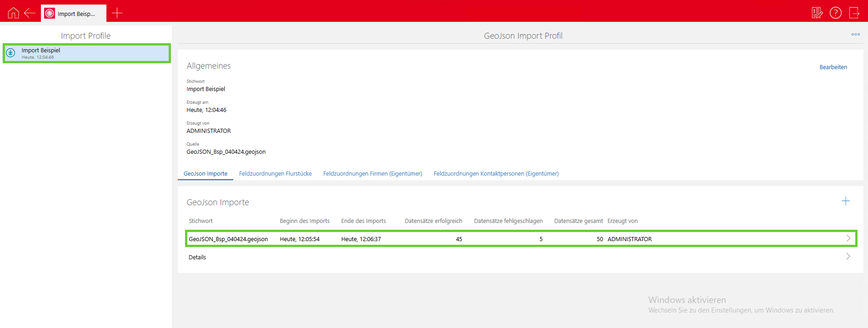Sort by the Stichwort column header
868x328 pixels.
[201, 221]
